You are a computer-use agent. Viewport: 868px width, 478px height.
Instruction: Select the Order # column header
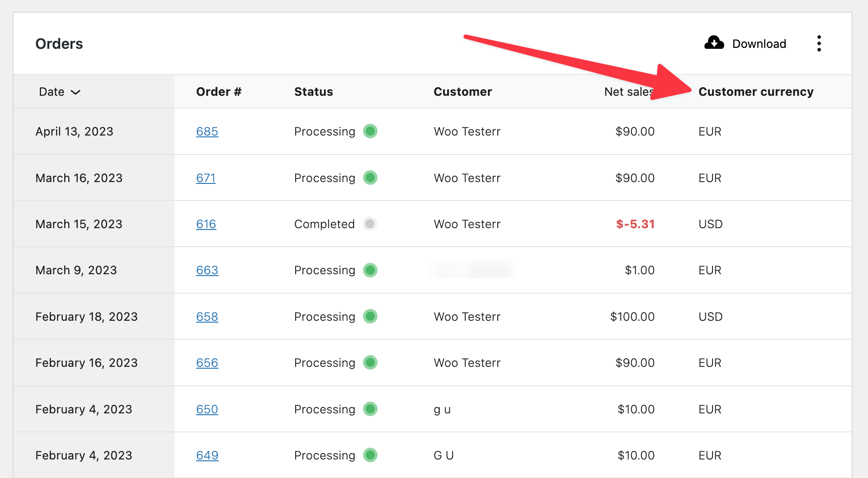(219, 91)
